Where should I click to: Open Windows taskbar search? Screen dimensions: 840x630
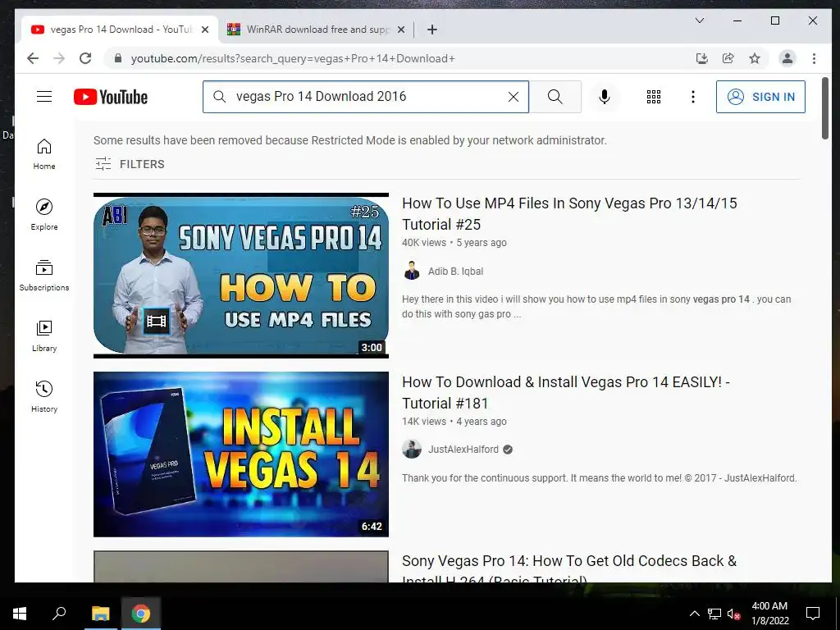[59, 614]
